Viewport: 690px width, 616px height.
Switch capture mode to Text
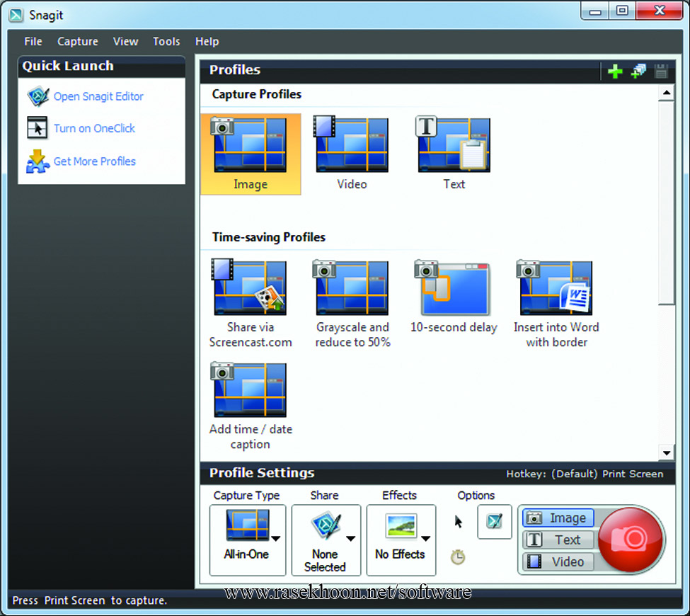(558, 540)
